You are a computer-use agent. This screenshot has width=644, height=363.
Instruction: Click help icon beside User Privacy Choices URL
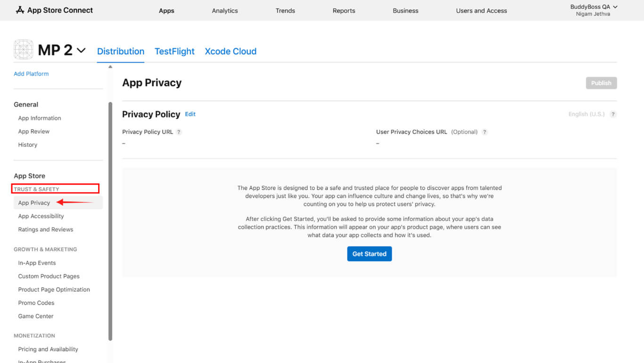(x=485, y=132)
